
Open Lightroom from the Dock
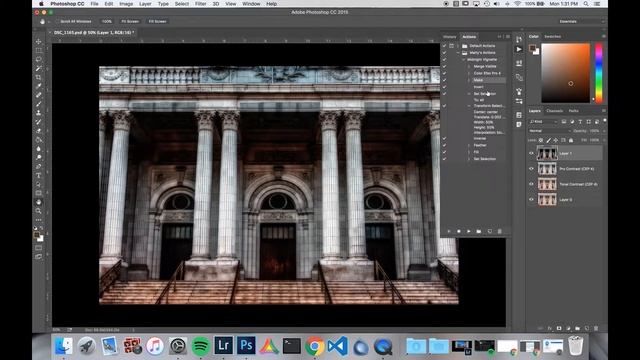pos(223,346)
